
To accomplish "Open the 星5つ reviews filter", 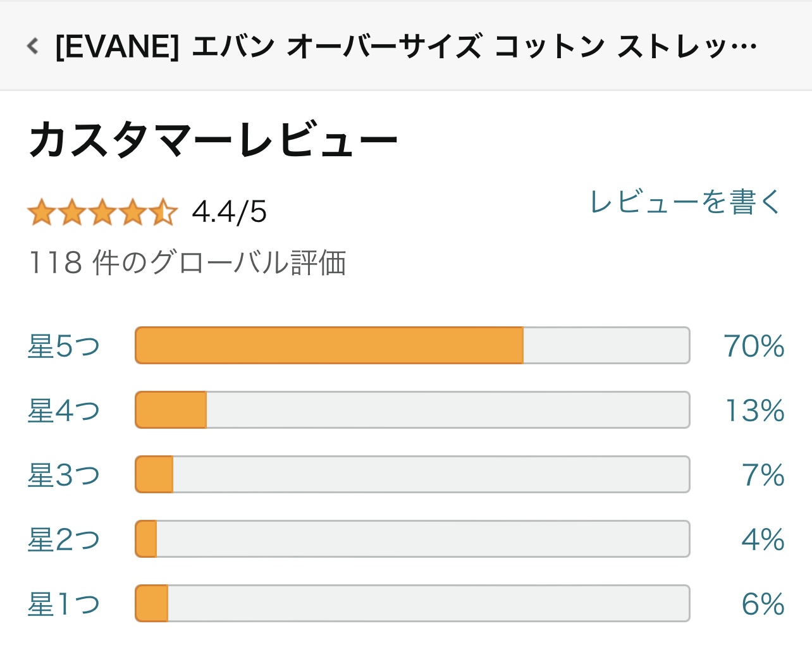I will pyautogui.click(x=65, y=345).
